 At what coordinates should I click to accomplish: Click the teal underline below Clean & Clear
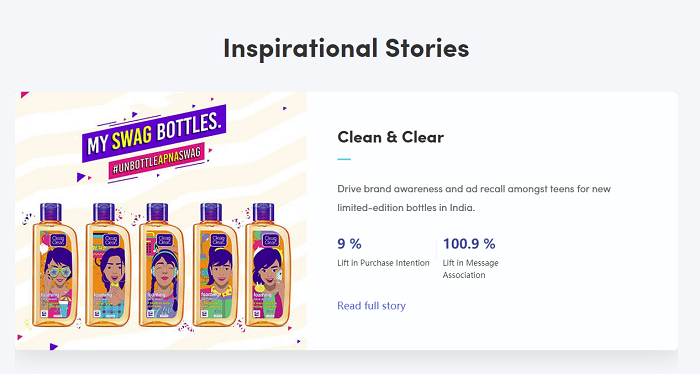[x=344, y=159]
